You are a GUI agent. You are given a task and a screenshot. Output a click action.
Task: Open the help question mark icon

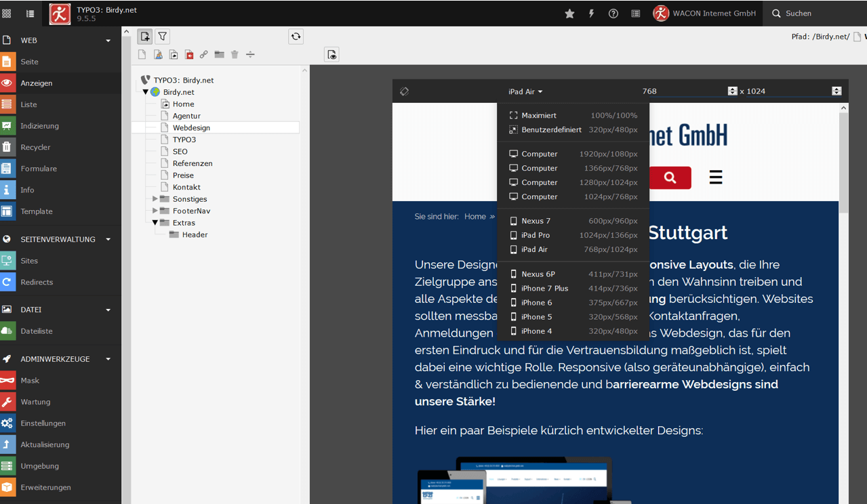(x=613, y=14)
